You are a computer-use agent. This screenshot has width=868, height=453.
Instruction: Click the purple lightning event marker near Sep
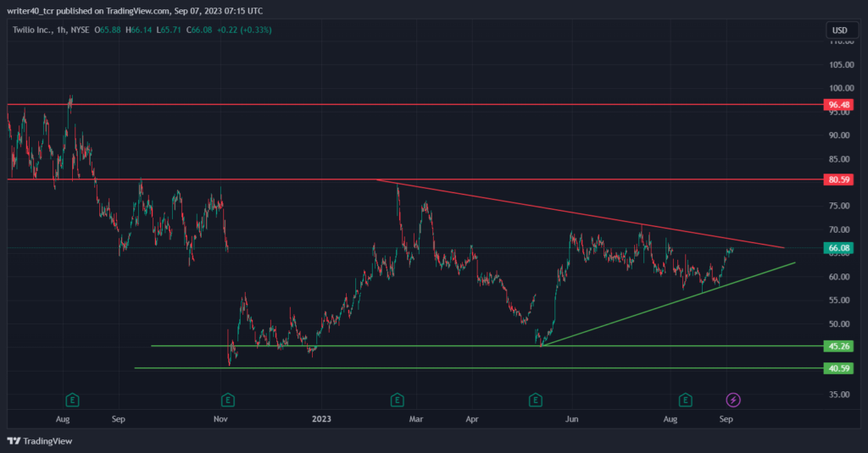click(733, 400)
